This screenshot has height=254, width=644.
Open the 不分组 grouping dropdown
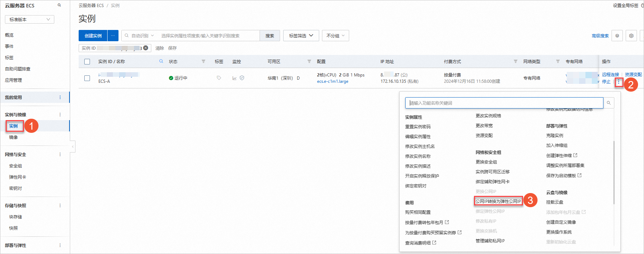pyautogui.click(x=335, y=36)
